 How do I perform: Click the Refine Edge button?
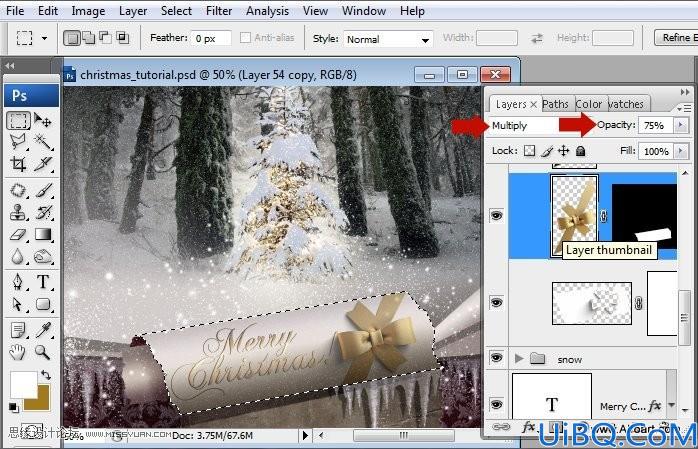pos(676,37)
